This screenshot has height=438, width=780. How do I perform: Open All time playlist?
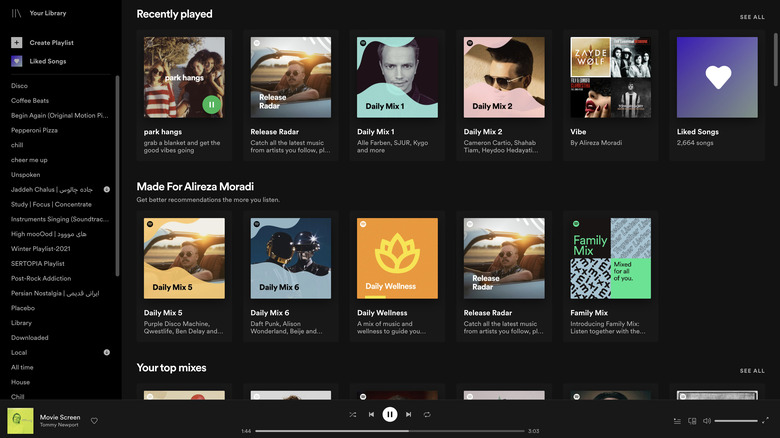pyautogui.click(x=22, y=367)
